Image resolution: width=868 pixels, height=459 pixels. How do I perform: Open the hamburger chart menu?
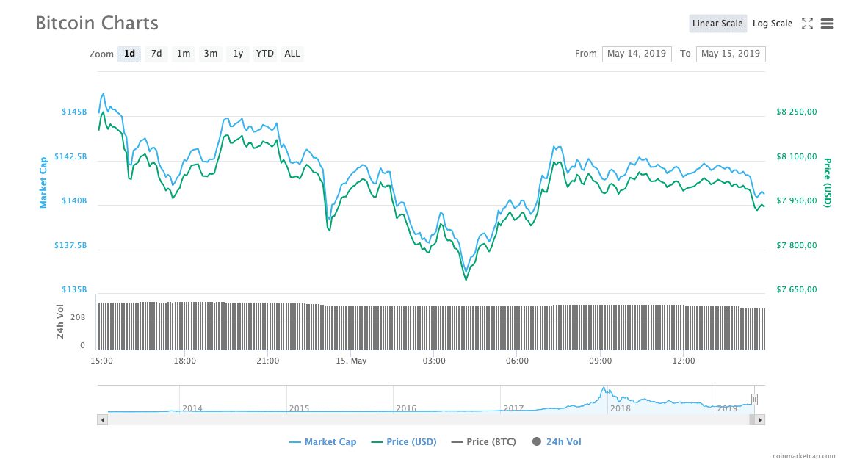click(827, 24)
